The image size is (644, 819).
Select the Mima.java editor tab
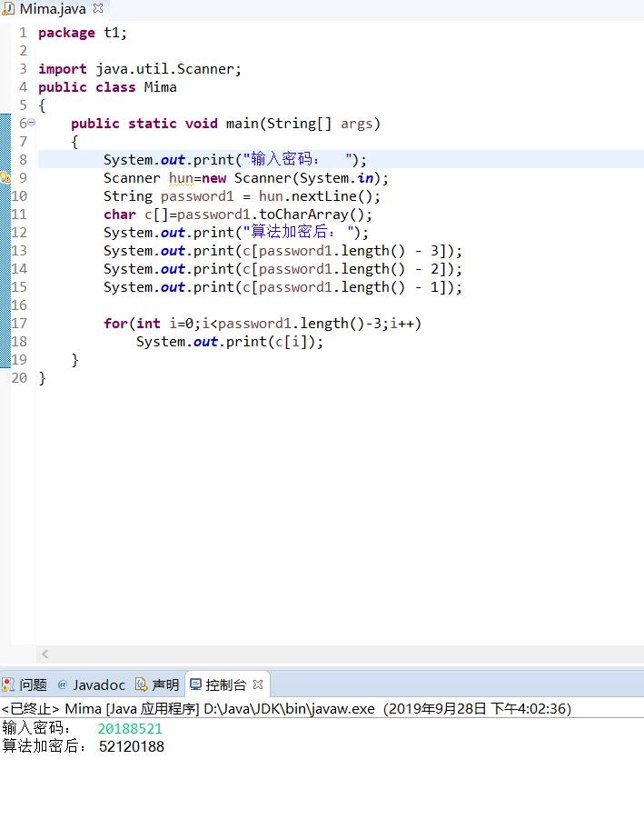52,9
